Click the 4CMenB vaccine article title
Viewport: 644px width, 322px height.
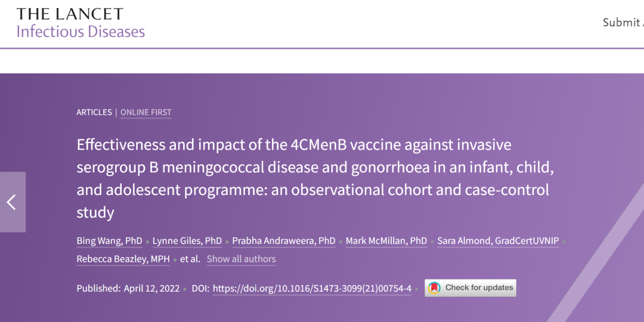pyautogui.click(x=315, y=178)
